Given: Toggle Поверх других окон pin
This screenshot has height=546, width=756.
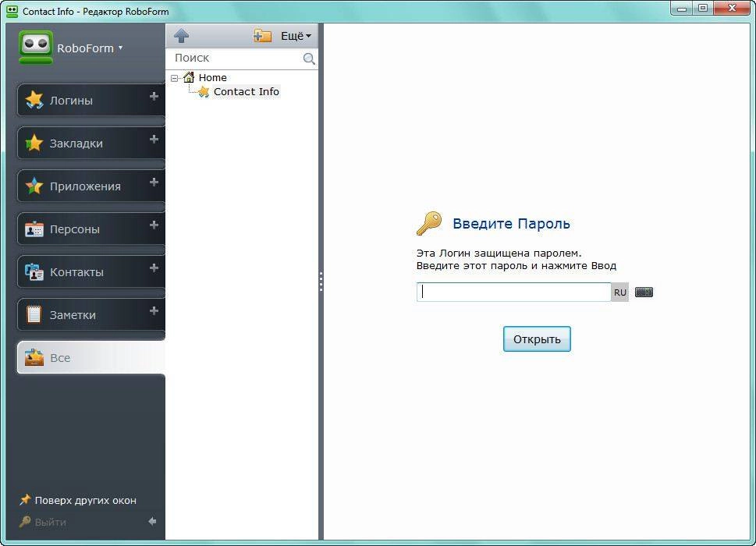Looking at the screenshot, I should (x=77, y=500).
